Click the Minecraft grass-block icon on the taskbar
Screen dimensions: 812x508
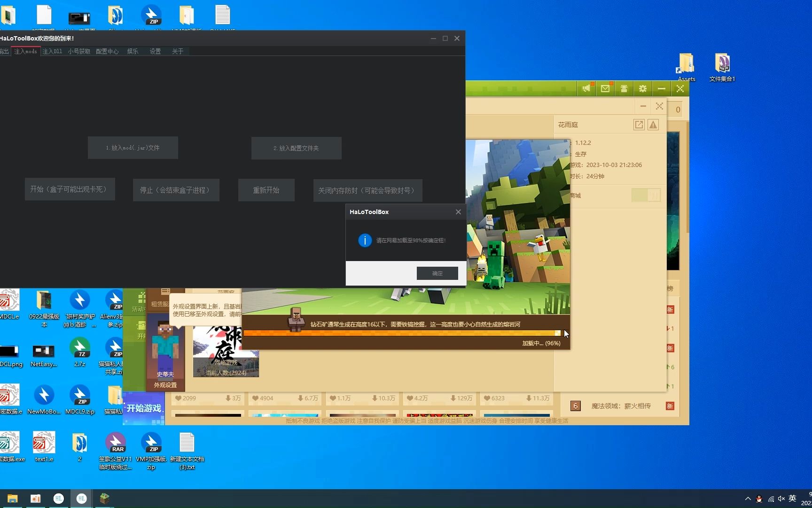(104, 498)
